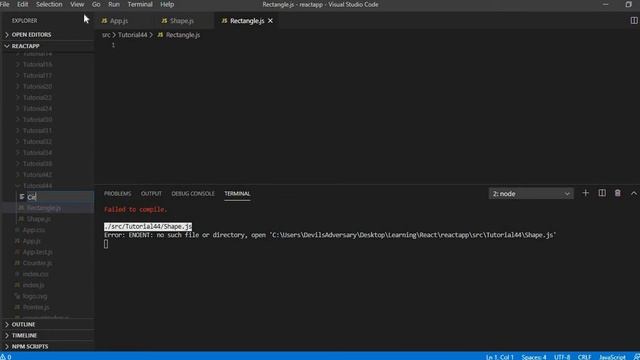Open the Help menu
640x360 pixels.
tap(167, 4)
